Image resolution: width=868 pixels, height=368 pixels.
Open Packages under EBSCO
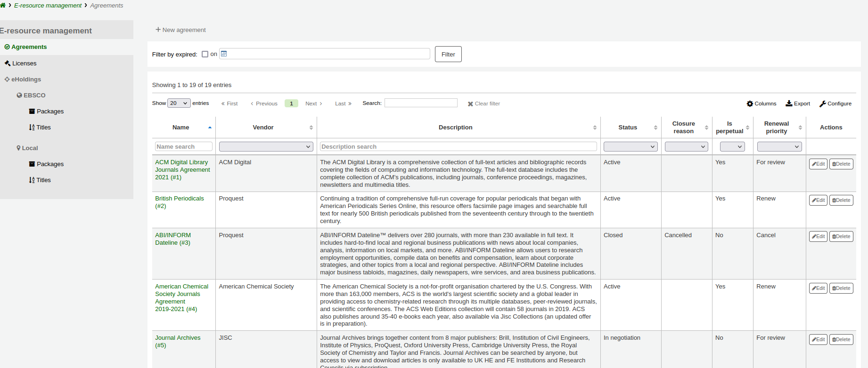(50, 112)
